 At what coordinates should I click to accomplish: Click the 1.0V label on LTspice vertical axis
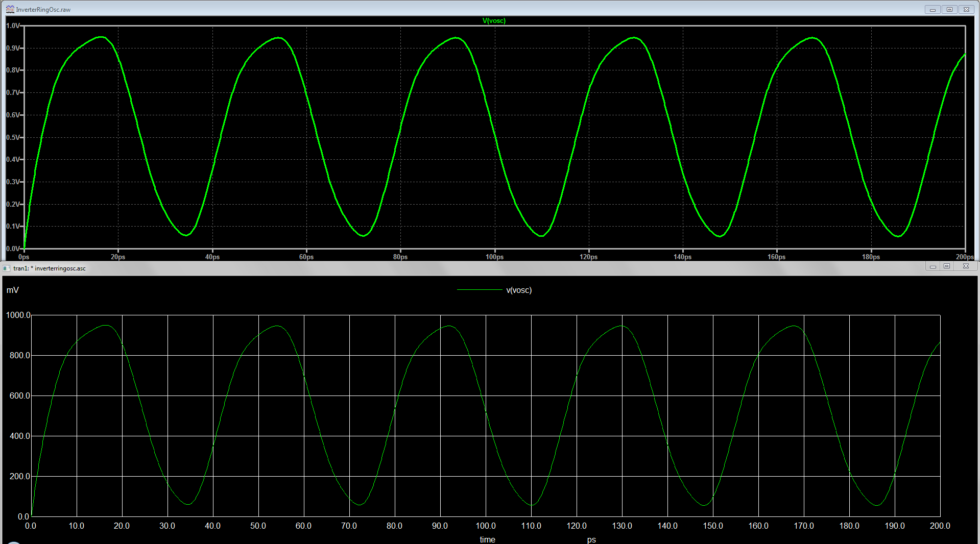(13, 26)
